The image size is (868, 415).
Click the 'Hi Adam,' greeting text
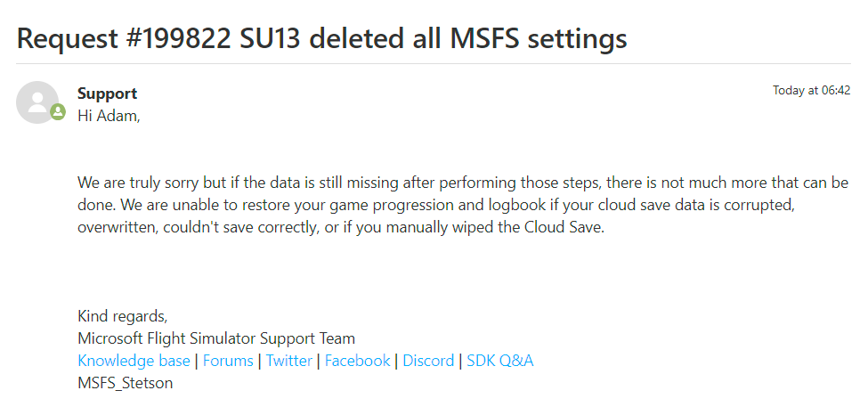109,117
